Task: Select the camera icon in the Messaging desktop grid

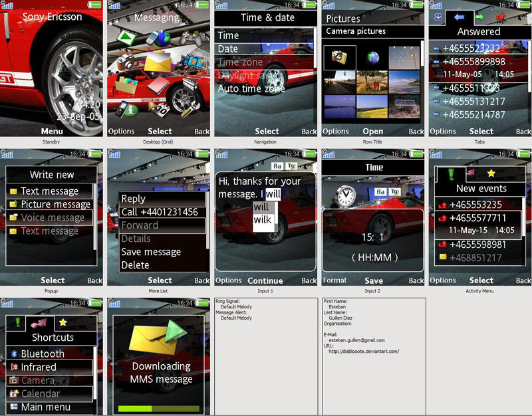Action: [126, 62]
